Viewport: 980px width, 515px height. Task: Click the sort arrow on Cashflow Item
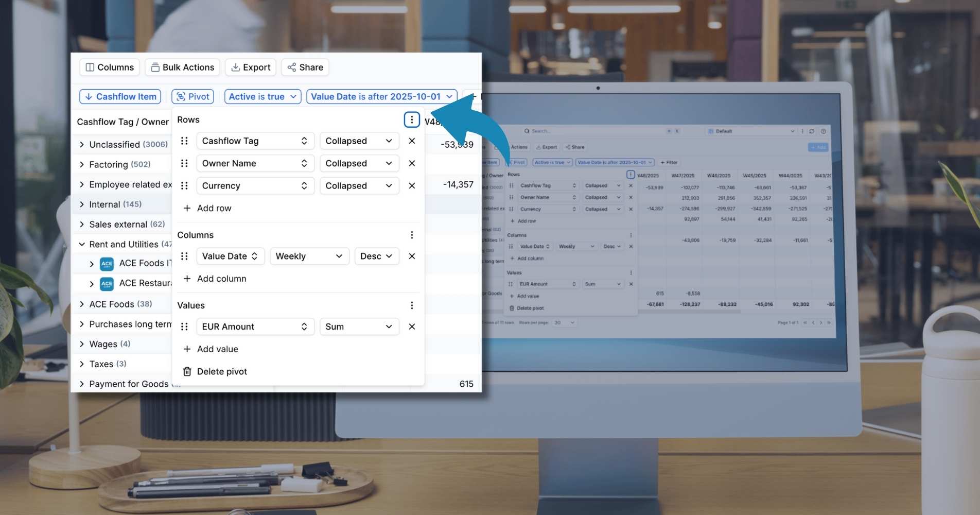coord(90,96)
